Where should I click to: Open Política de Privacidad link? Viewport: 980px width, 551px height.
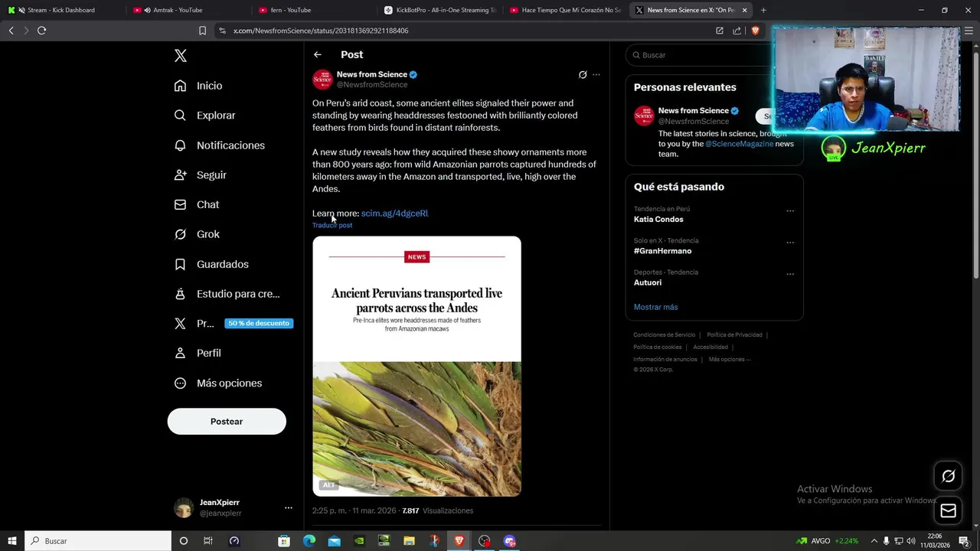click(x=734, y=335)
